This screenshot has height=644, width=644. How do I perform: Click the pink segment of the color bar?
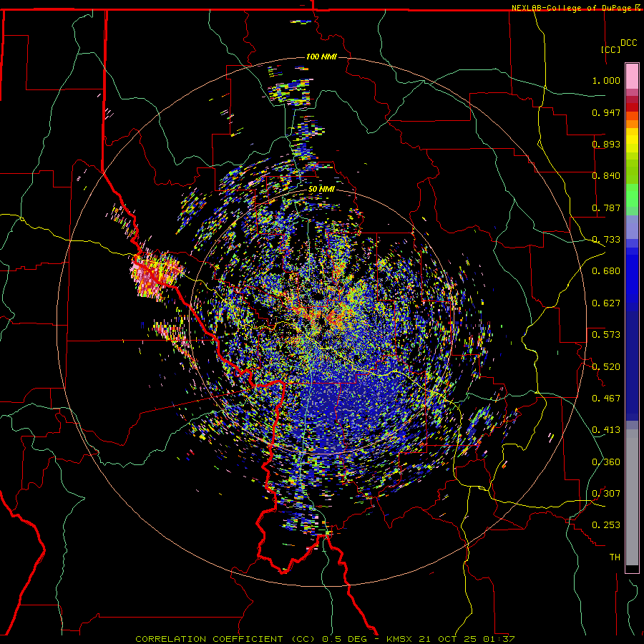632,77
